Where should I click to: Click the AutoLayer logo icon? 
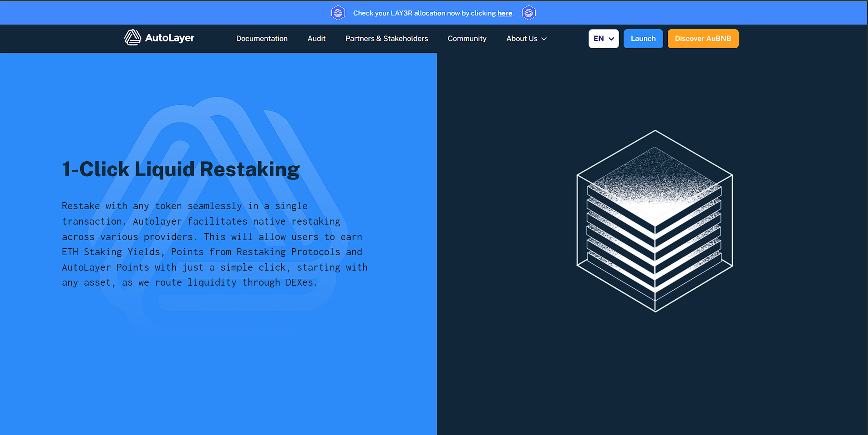tap(132, 38)
